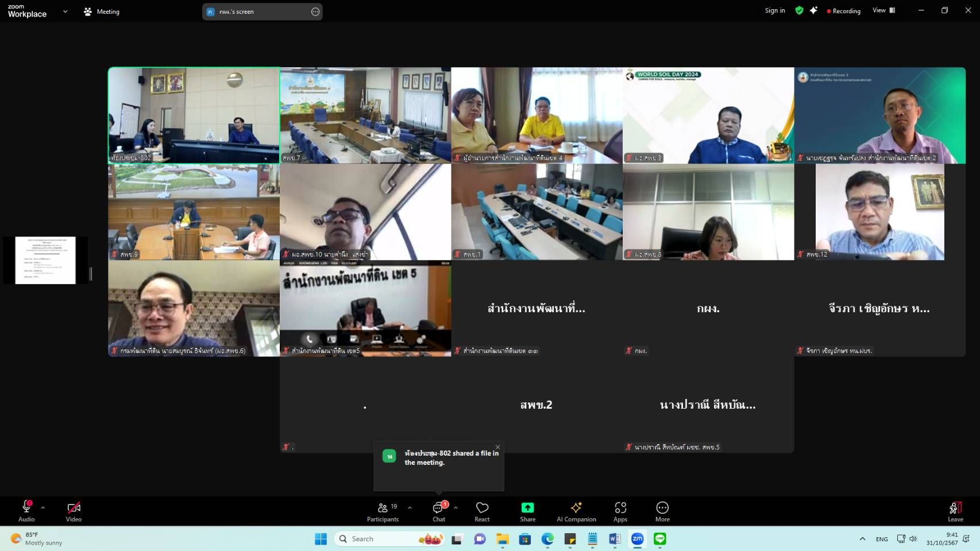Expand the chevron next to Participants

click(x=410, y=507)
